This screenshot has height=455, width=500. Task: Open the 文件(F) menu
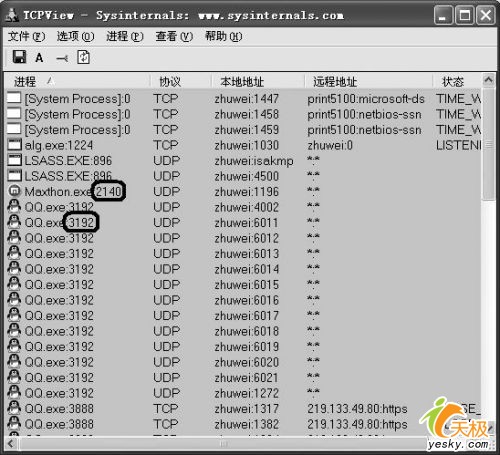[26, 36]
